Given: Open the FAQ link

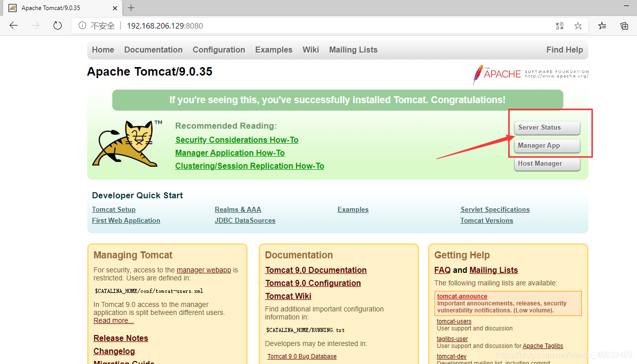Looking at the screenshot, I should coord(443,270).
